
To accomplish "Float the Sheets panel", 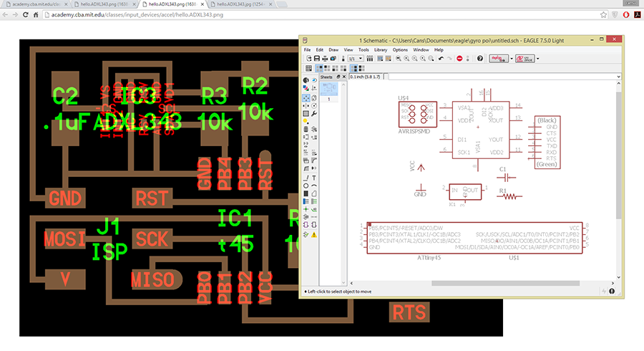I will coord(338,77).
